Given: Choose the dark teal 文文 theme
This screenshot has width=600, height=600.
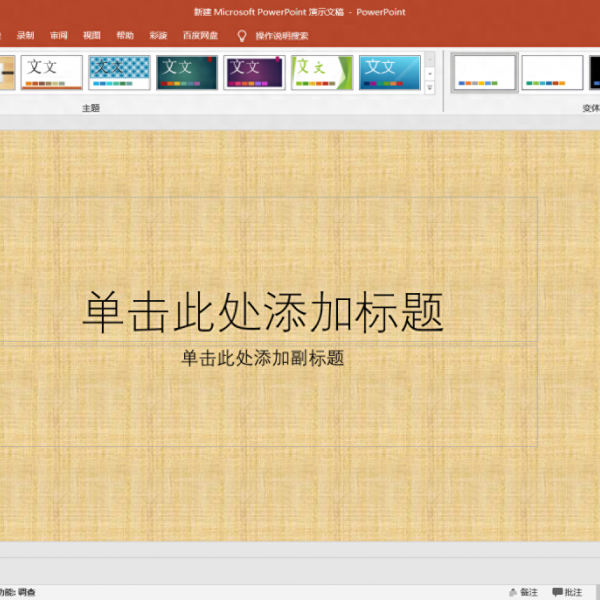Looking at the screenshot, I should (187, 72).
